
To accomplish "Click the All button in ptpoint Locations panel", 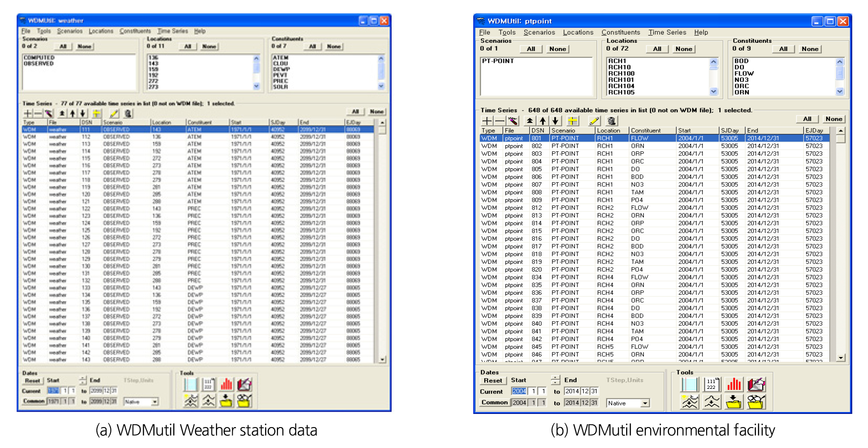I will point(657,49).
